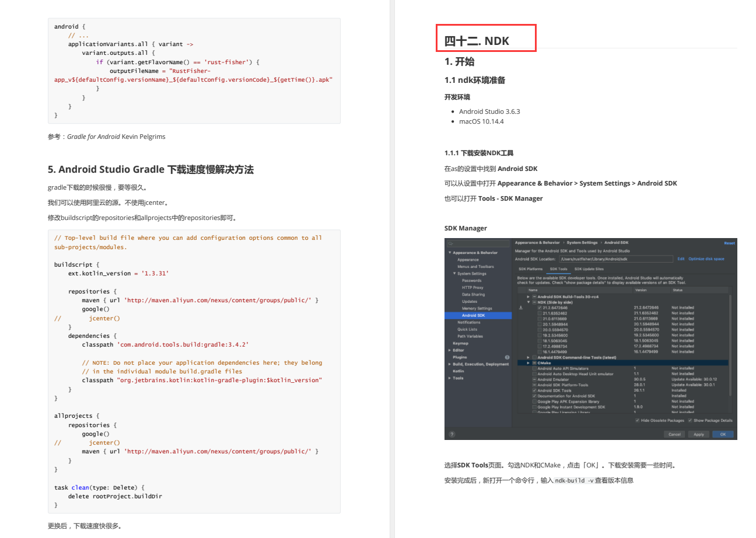The width and height of the screenshot is (756, 538).
Task: Click the Android SDK Location path field
Action: click(615, 258)
